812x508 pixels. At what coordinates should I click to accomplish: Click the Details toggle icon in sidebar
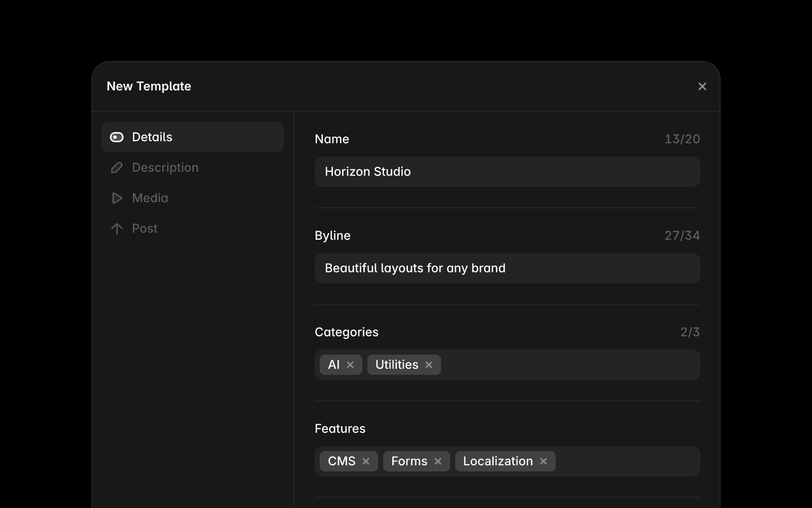pos(117,137)
